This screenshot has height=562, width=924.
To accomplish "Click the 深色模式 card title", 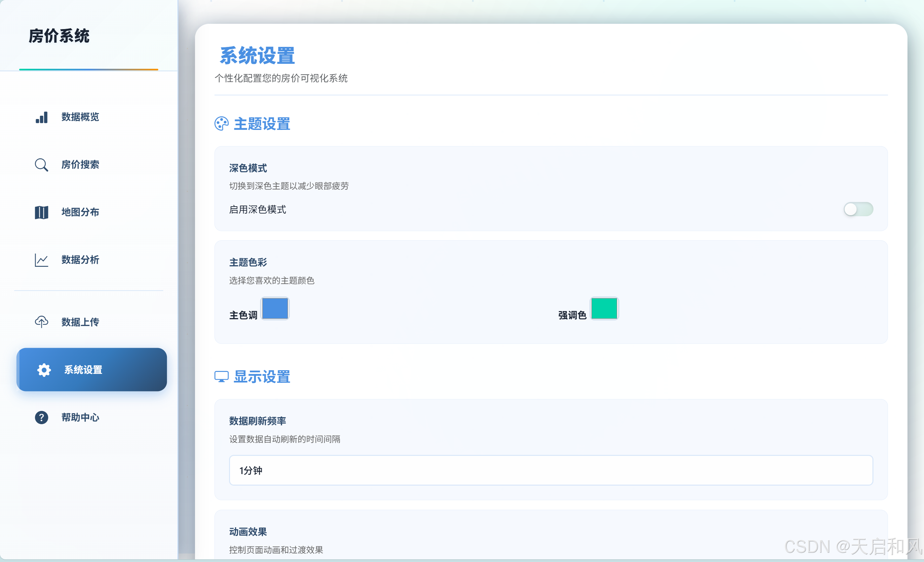I will [248, 168].
